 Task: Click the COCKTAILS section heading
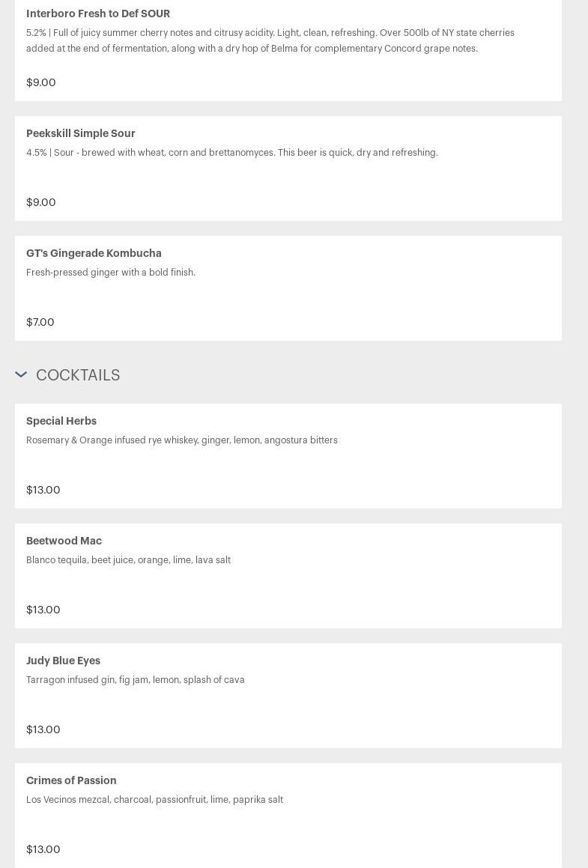point(78,375)
